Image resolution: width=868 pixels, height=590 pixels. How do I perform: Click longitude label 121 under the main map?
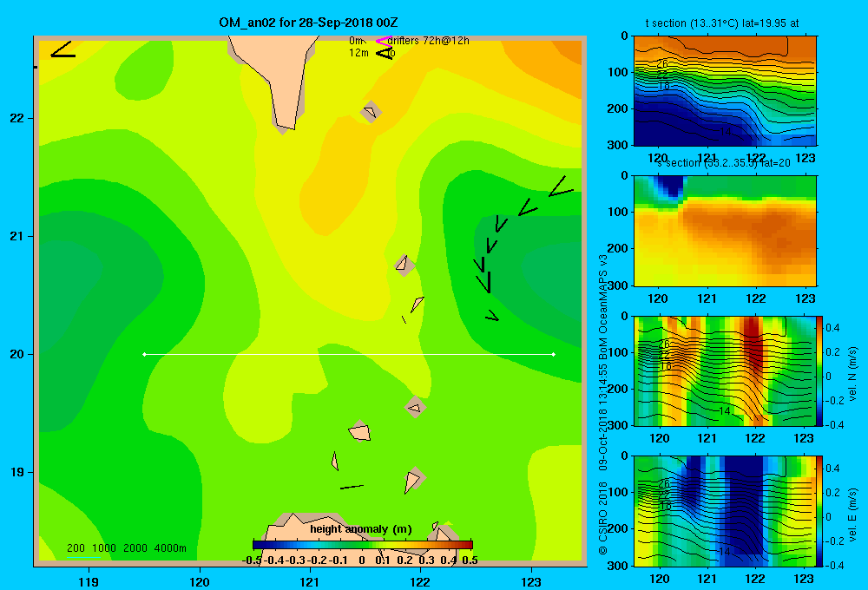(310, 581)
